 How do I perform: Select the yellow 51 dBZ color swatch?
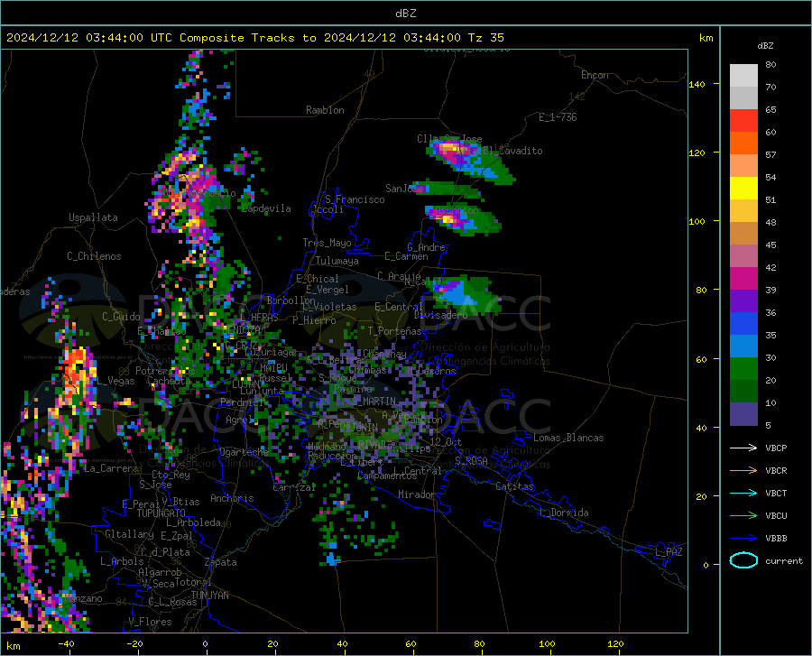click(x=743, y=189)
